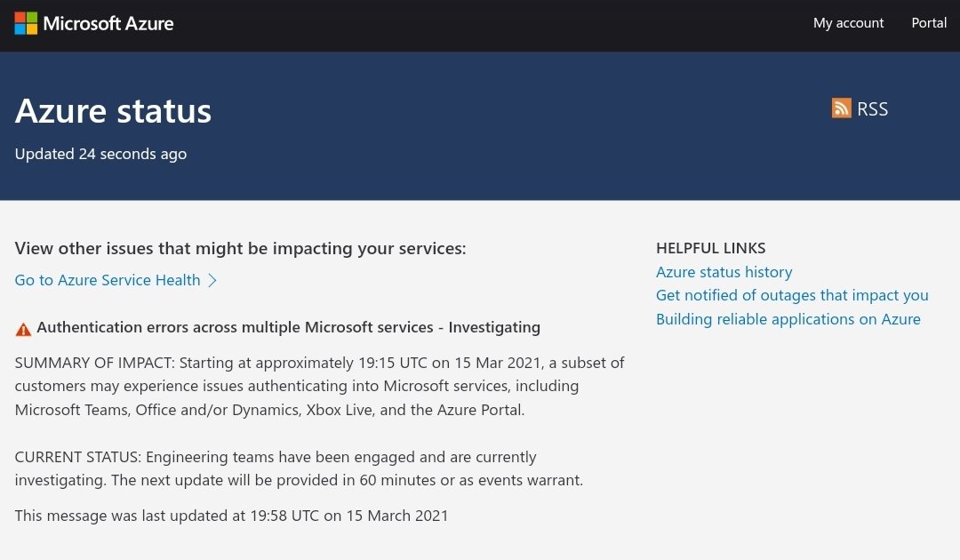Screen dimensions: 960x560
Task: Click the HELPFUL LINKS heading
Action: (x=711, y=248)
